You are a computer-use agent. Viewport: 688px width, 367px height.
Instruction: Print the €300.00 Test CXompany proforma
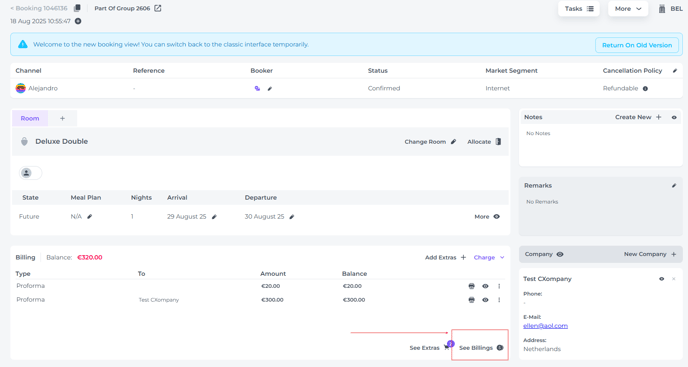pos(472,300)
